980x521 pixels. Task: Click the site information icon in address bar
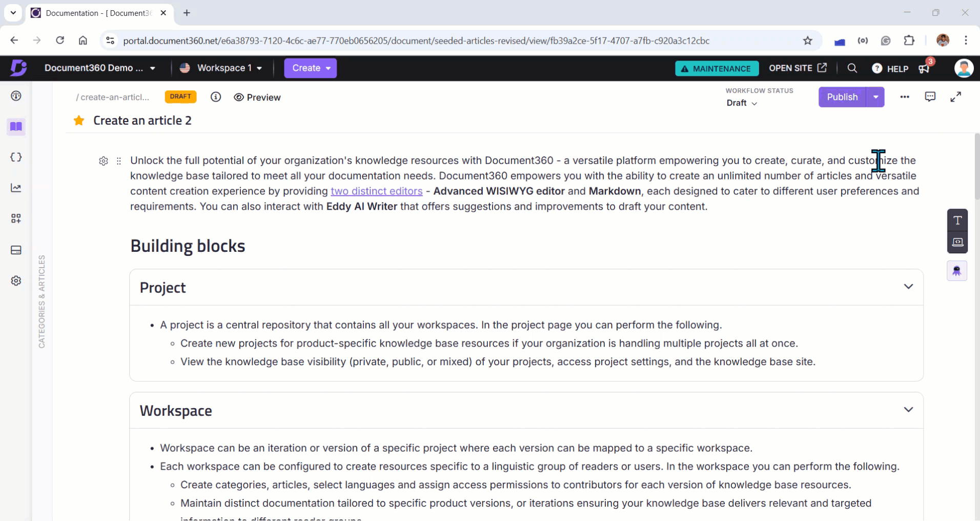pos(110,41)
